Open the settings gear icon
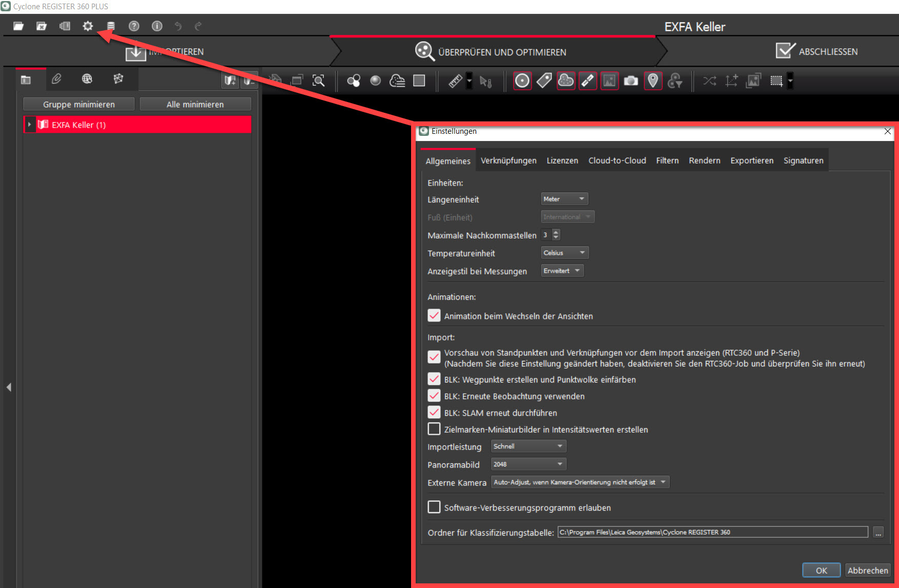The width and height of the screenshot is (899, 588). (88, 26)
